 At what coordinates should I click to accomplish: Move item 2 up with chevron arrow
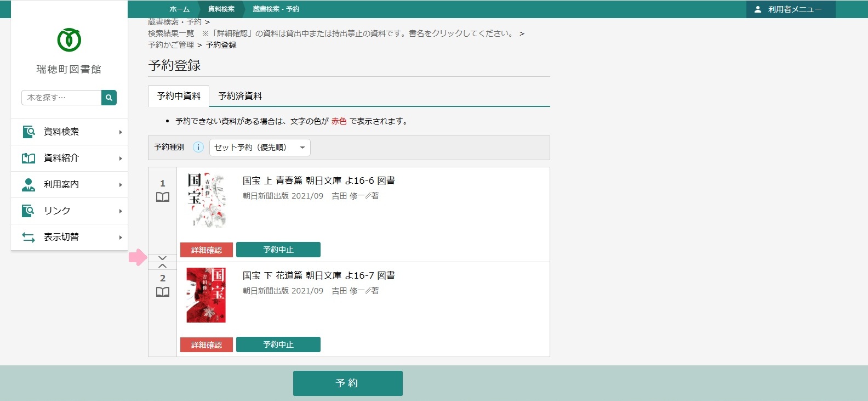click(x=162, y=266)
